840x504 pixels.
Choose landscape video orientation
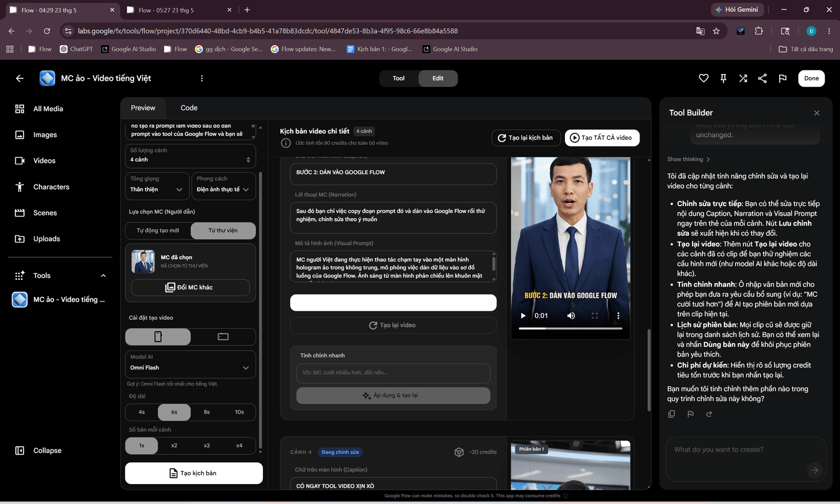223,337
